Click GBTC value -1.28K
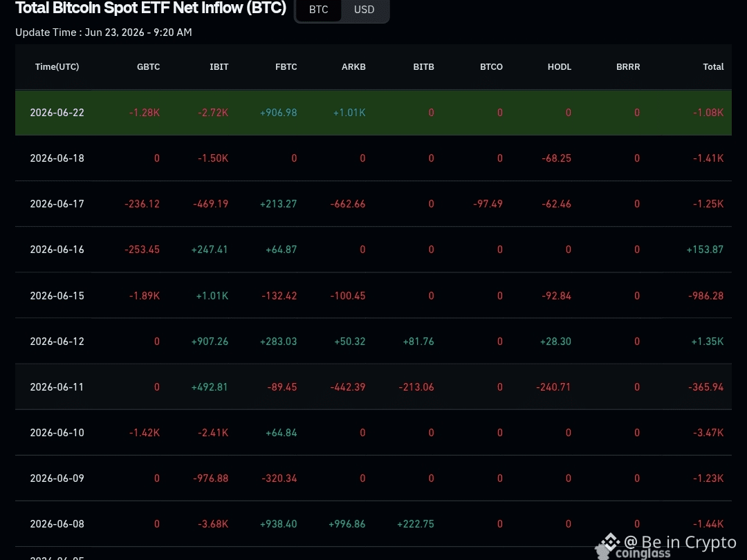This screenshot has height=560, width=747. (145, 113)
